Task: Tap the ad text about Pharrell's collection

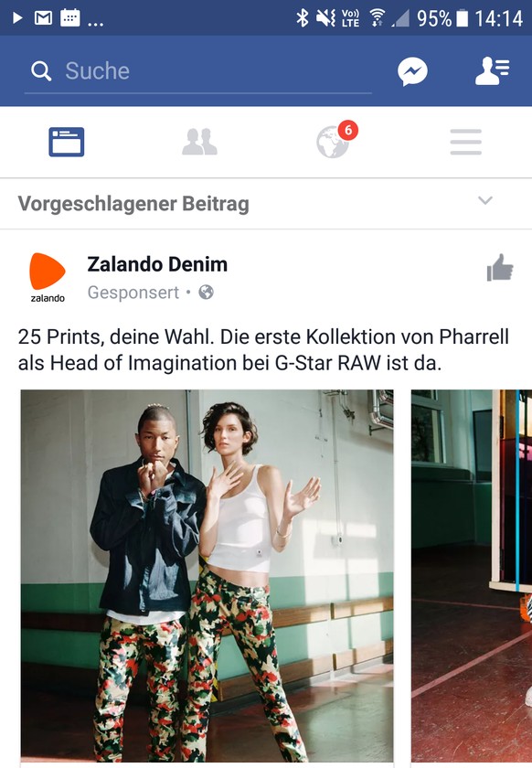Action: [263, 349]
